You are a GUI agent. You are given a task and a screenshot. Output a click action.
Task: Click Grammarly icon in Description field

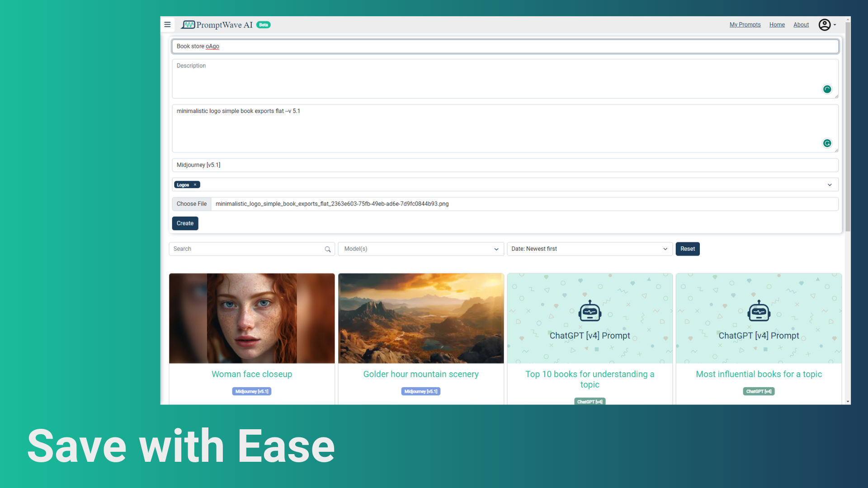click(x=827, y=89)
